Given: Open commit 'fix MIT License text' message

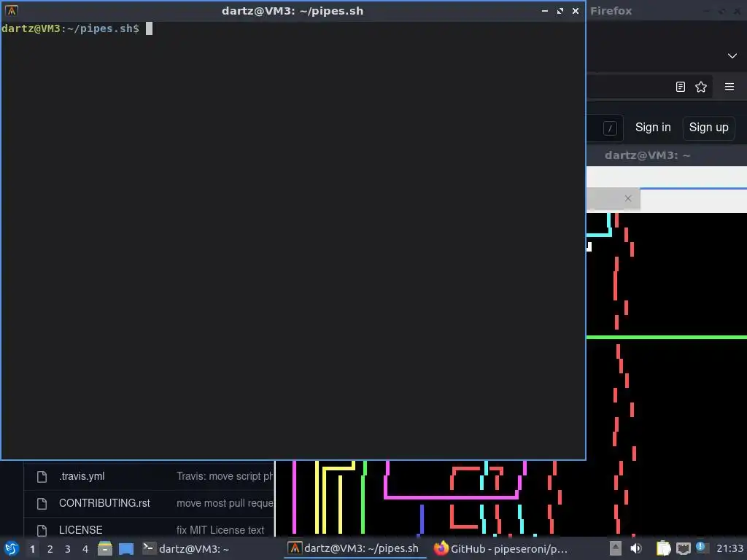Looking at the screenshot, I should (220, 530).
